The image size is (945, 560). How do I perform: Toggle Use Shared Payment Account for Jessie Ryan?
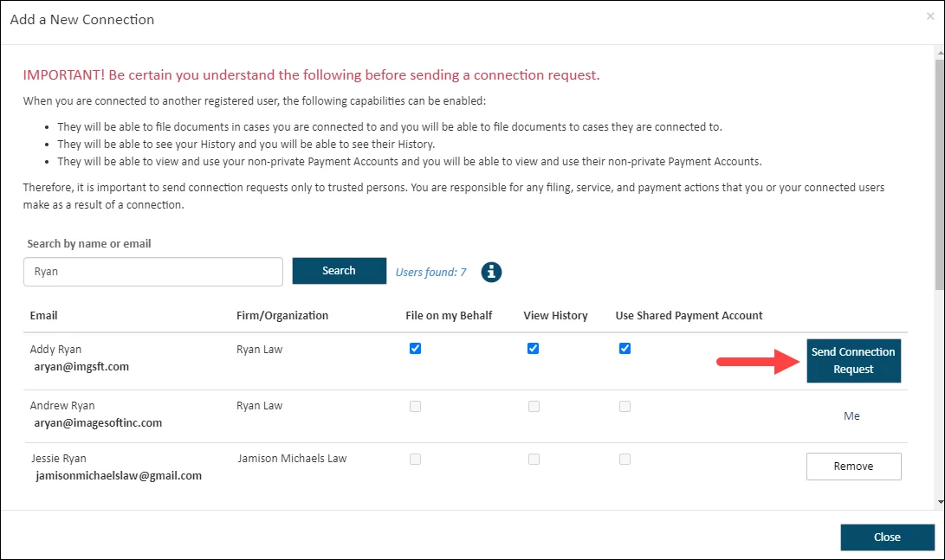tap(625, 460)
